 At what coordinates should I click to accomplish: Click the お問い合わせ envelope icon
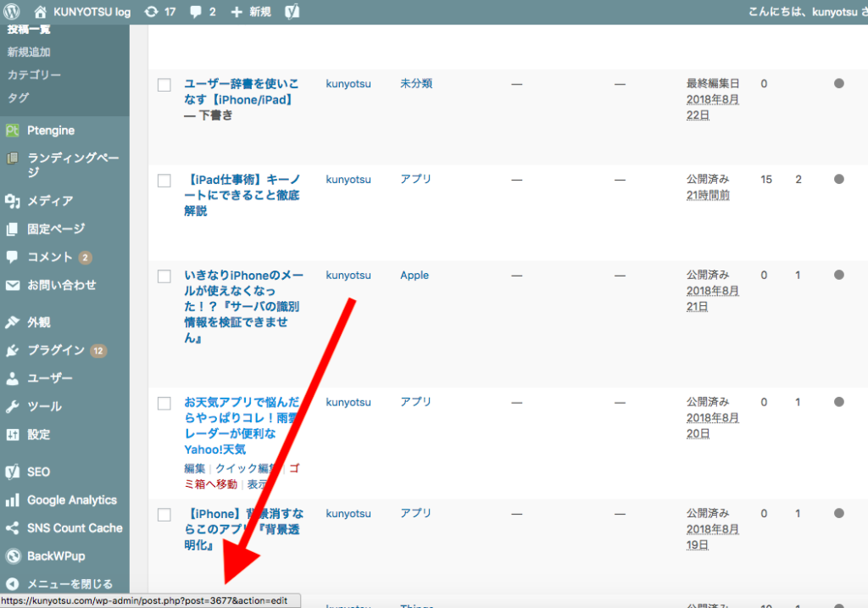coord(12,285)
